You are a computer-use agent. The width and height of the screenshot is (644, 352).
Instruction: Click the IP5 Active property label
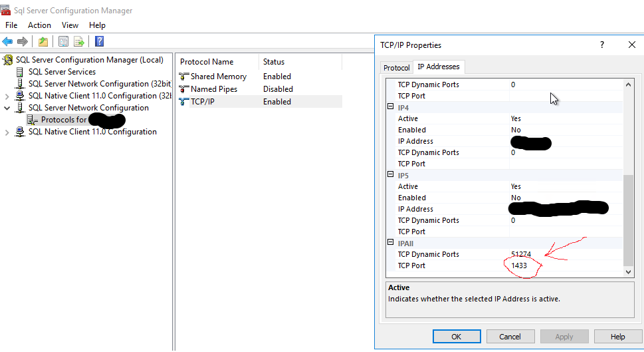point(408,186)
